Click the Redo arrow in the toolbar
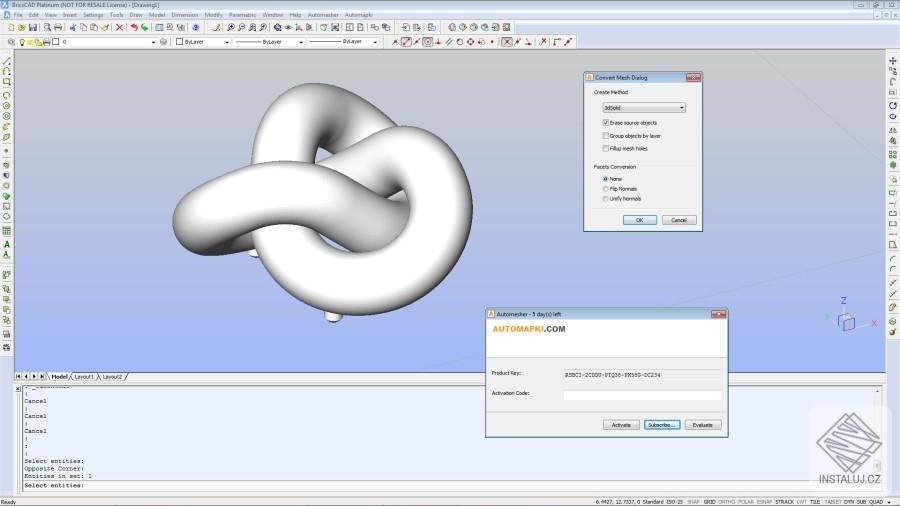900x506 pixels. [x=145, y=27]
